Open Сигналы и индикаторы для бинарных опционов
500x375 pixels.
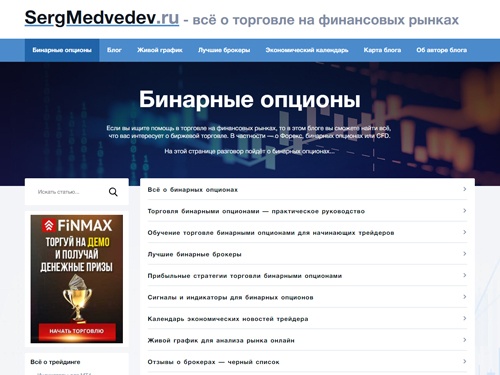coord(230,297)
